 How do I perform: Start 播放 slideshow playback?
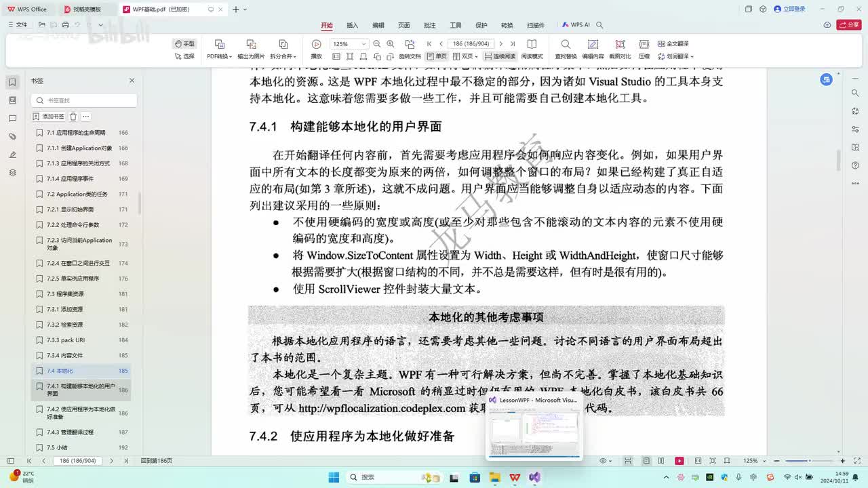tap(316, 49)
